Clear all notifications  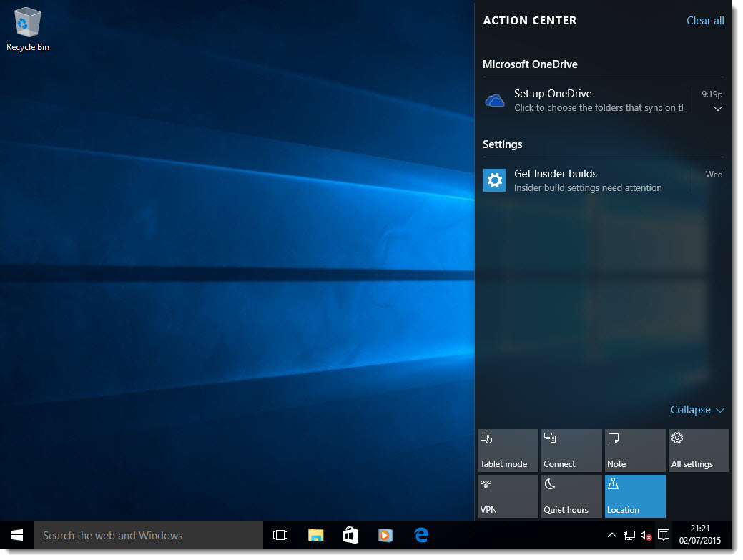705,21
